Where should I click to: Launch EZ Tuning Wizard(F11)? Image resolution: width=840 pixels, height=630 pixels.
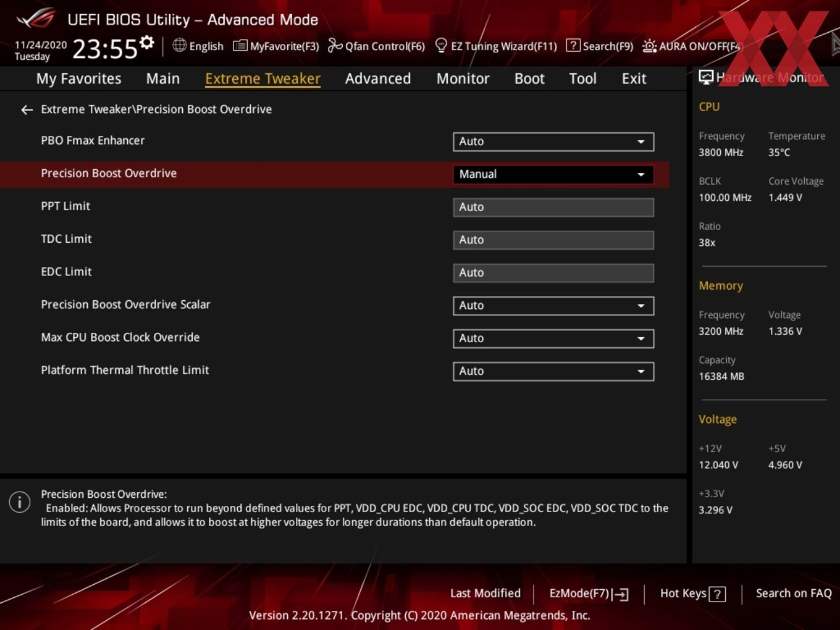tap(496, 46)
